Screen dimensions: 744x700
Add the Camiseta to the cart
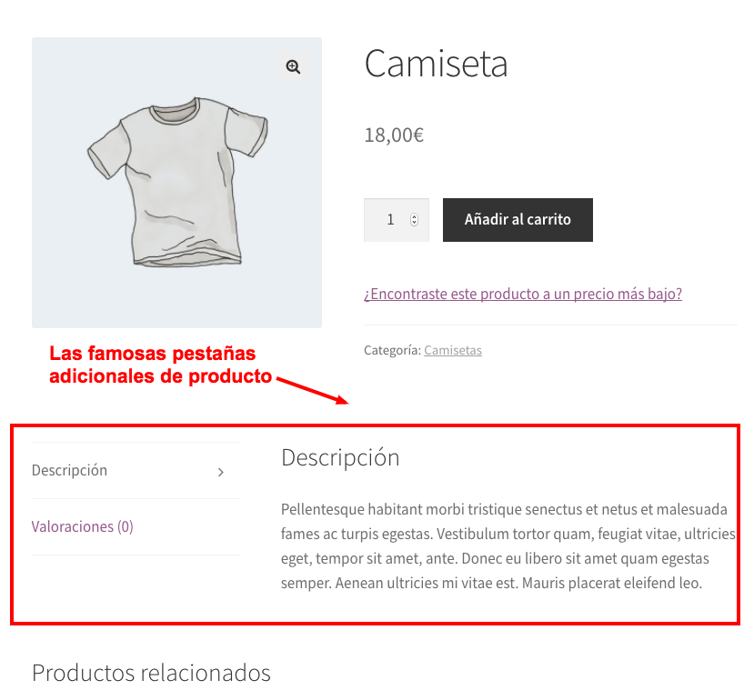pyautogui.click(x=518, y=220)
